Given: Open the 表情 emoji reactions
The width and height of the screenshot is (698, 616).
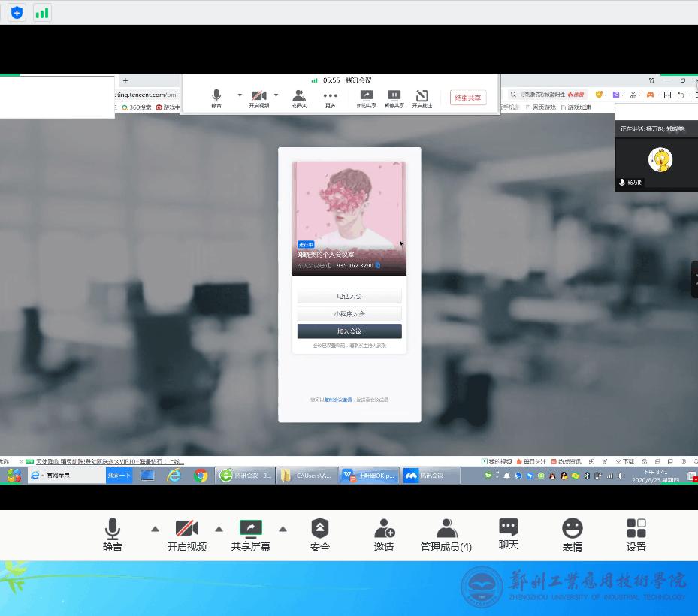Looking at the screenshot, I should [x=573, y=534].
